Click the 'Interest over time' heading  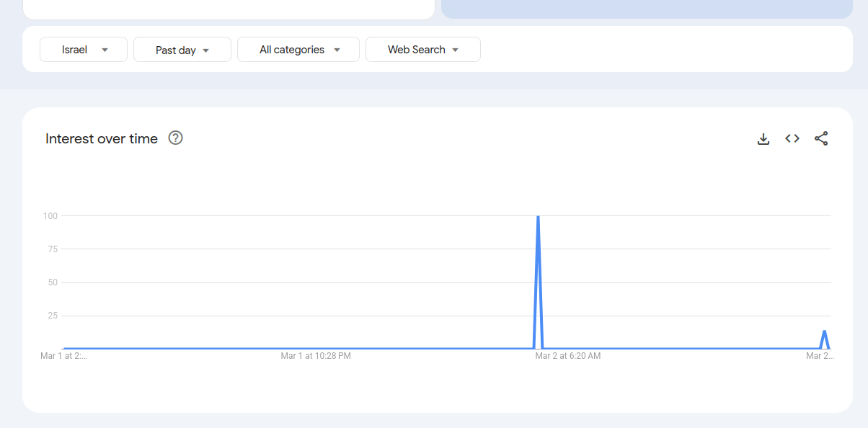tap(102, 139)
